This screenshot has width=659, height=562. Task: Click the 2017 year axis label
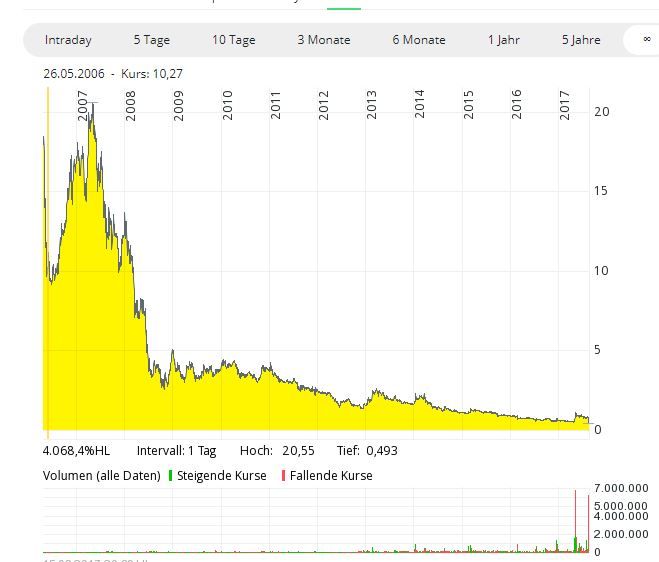[x=565, y=105]
